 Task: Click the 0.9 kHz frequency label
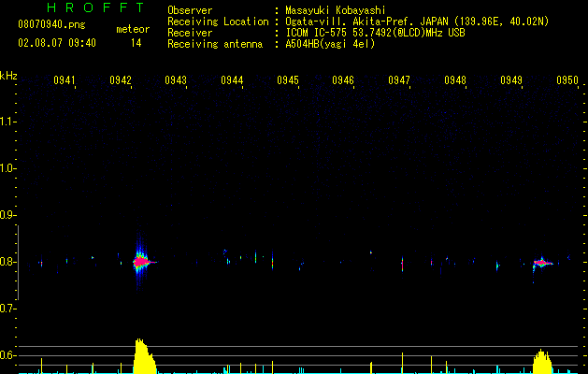point(8,215)
